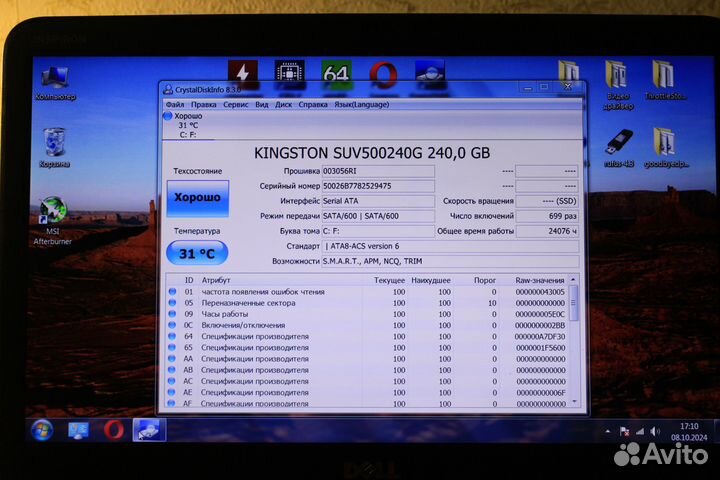Click the volume speaker tray icon

(x=655, y=431)
